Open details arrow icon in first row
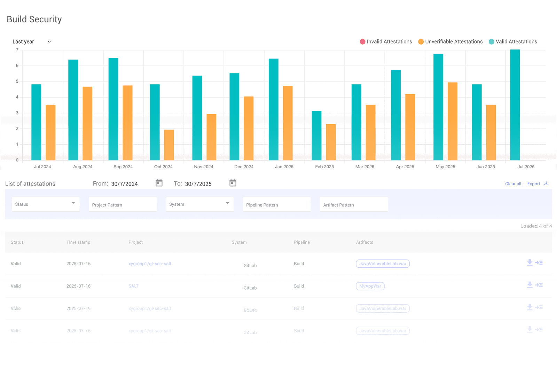557x392 pixels. click(x=539, y=262)
